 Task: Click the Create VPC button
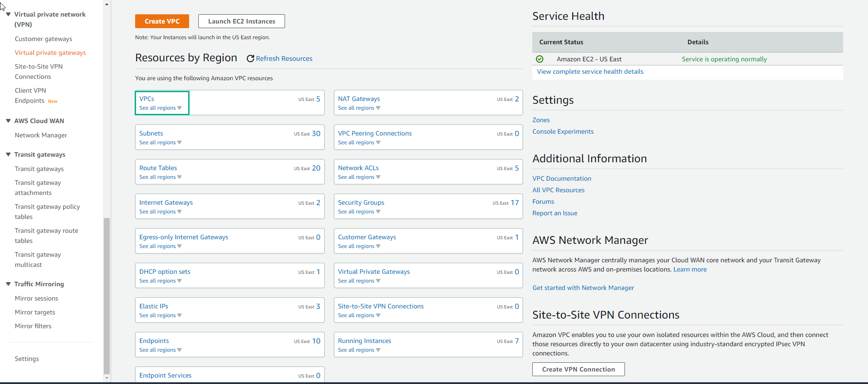[x=162, y=21]
